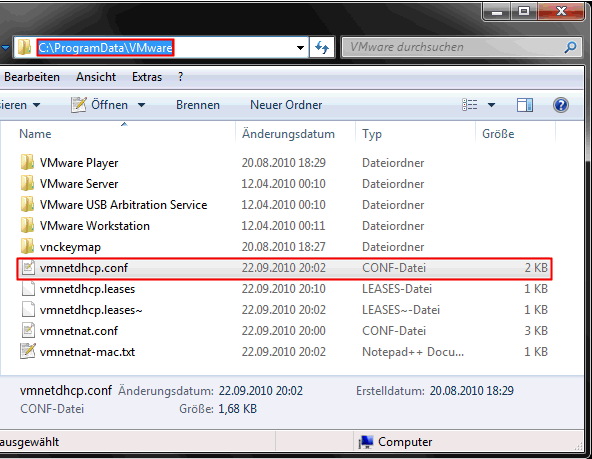
Task: Click the Öffnen button label
Action: coord(109,105)
